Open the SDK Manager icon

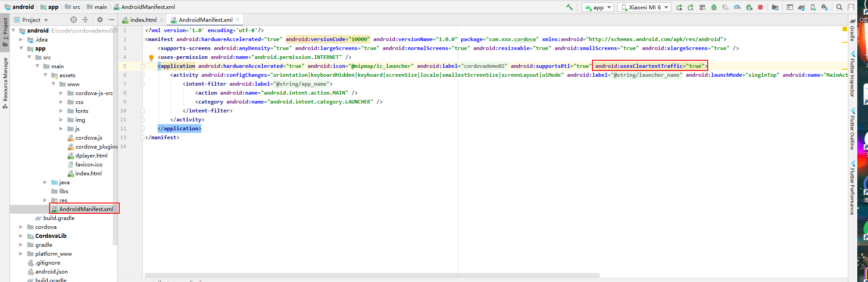(825, 7)
